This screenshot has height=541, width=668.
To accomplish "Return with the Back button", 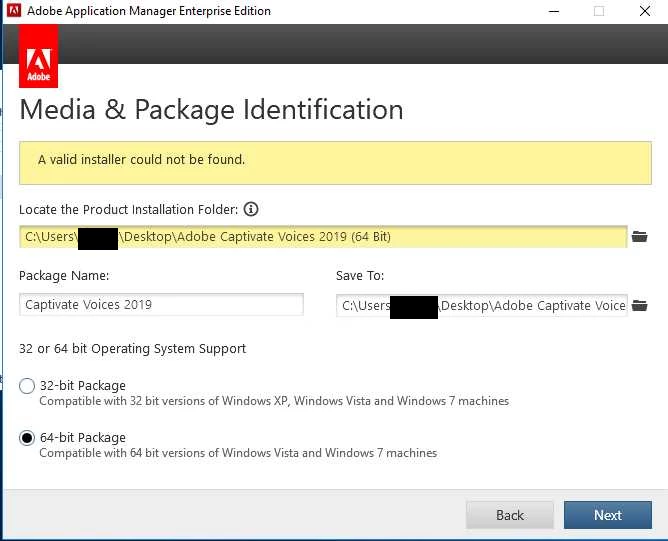I will [x=510, y=515].
